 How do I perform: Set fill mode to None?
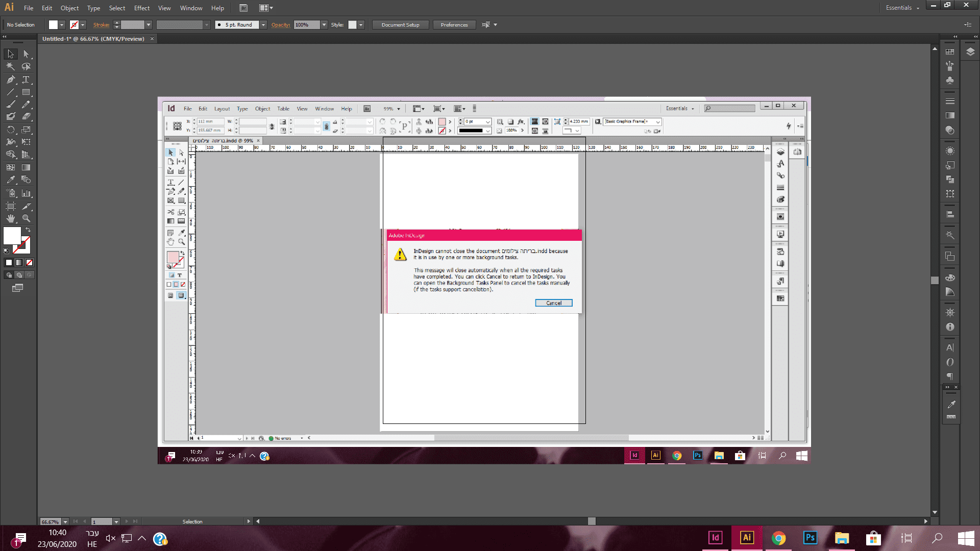30,263
